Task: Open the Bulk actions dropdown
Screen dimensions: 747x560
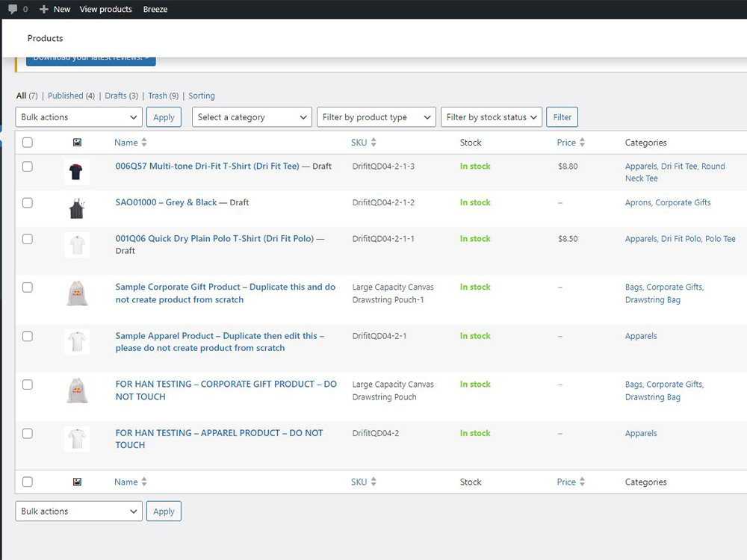Action: coord(78,116)
